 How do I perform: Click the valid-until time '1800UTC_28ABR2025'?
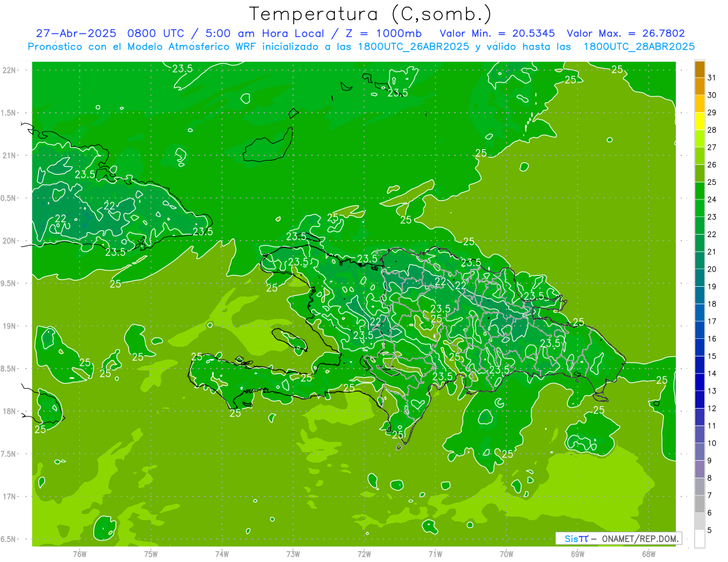tap(639, 47)
